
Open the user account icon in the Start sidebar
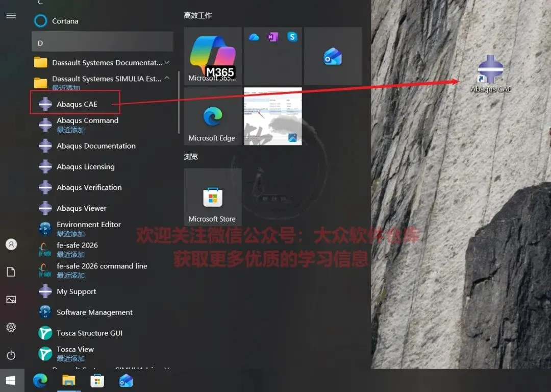click(x=11, y=244)
